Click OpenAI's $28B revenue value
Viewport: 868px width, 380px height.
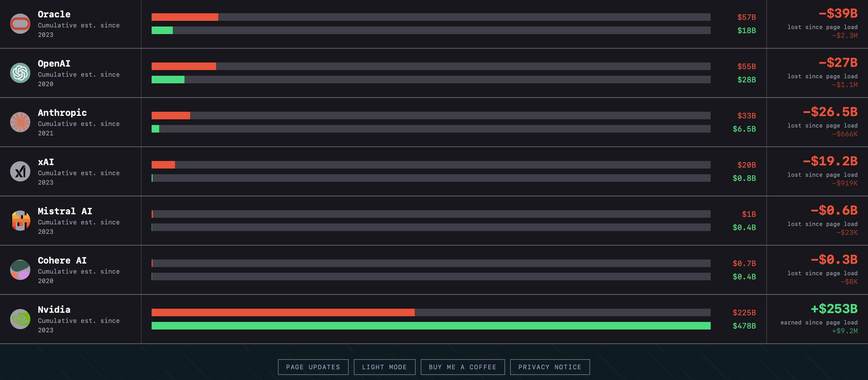click(x=747, y=80)
